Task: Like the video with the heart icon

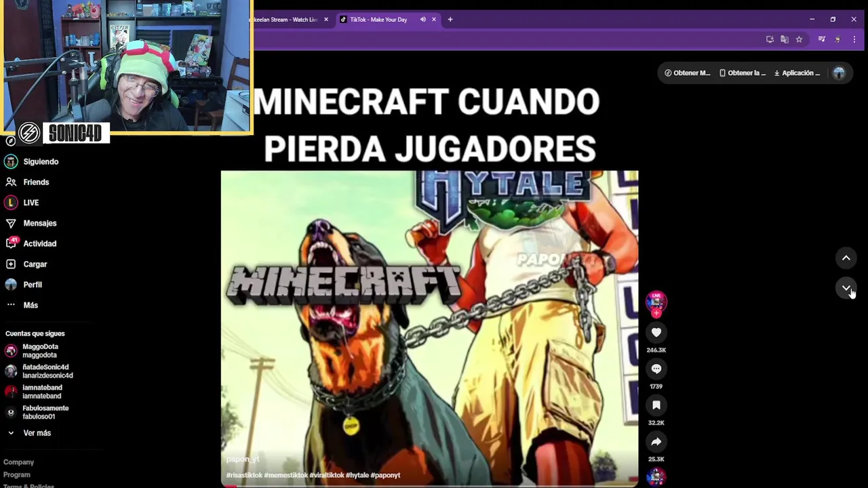Action: [656, 333]
